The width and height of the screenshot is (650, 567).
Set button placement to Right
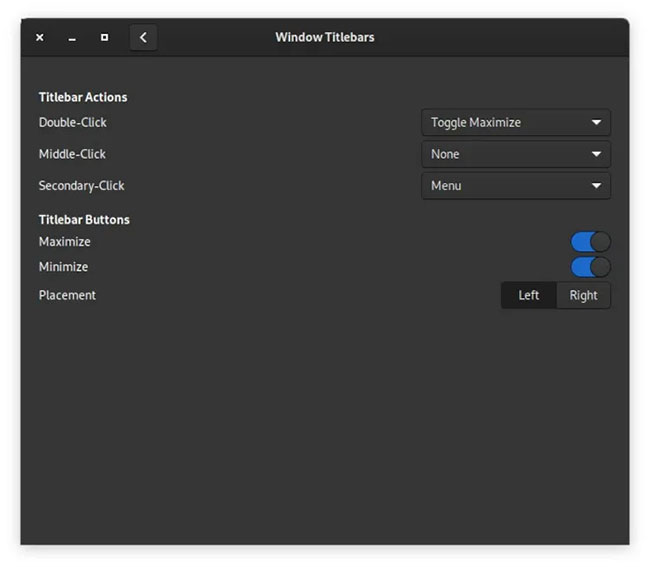click(583, 295)
